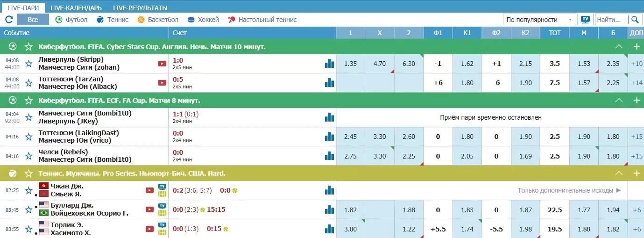Click the refresh icon in toolbar

pyautogui.click(x=9, y=20)
